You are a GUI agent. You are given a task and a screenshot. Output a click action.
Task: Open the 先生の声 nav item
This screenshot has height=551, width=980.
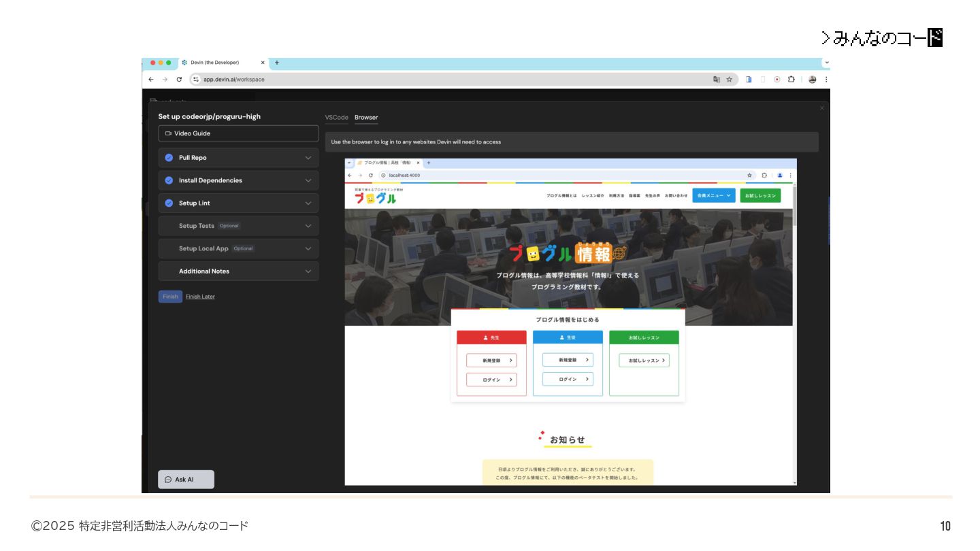653,196
